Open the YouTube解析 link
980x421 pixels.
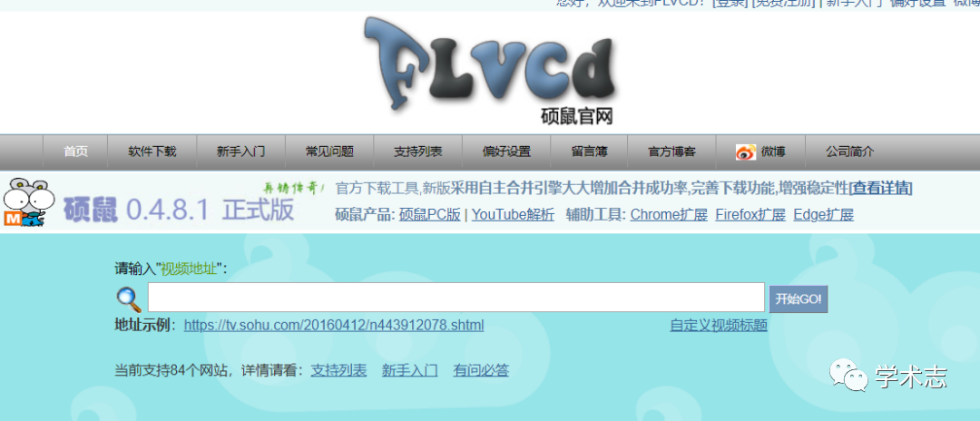click(x=513, y=215)
